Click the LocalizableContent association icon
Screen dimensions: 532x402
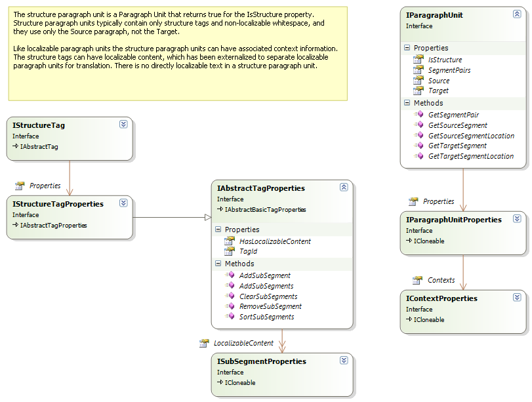pyautogui.click(x=204, y=343)
